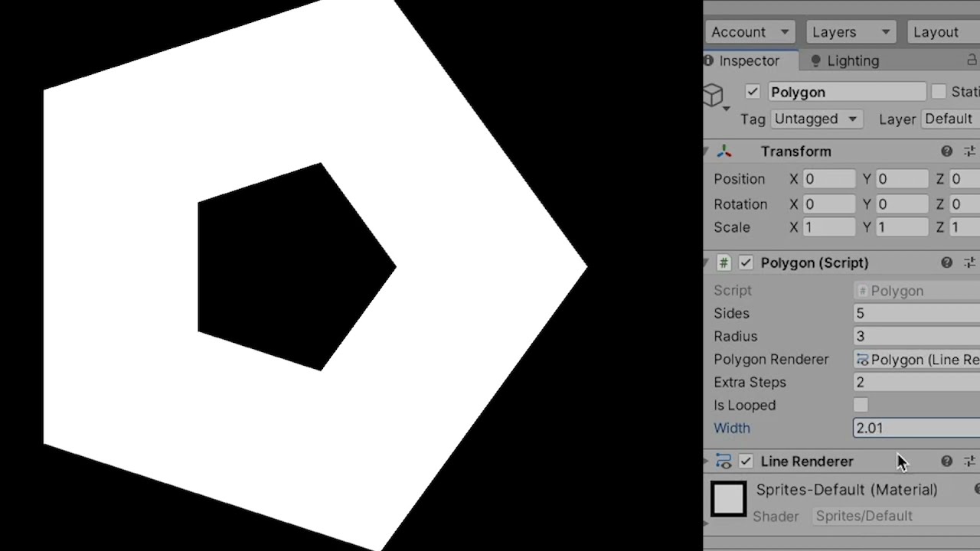The height and width of the screenshot is (551, 980).
Task: Expand the Line Renderer component
Action: click(706, 461)
